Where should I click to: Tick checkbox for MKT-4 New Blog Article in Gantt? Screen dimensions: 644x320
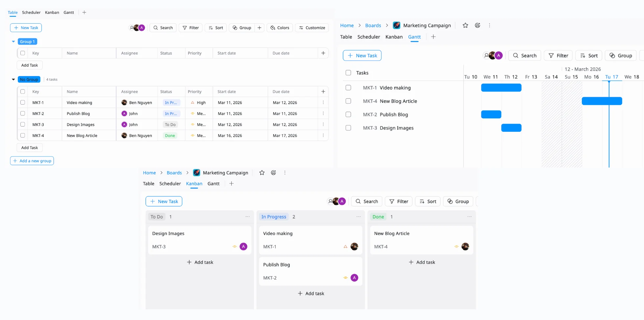point(348,101)
